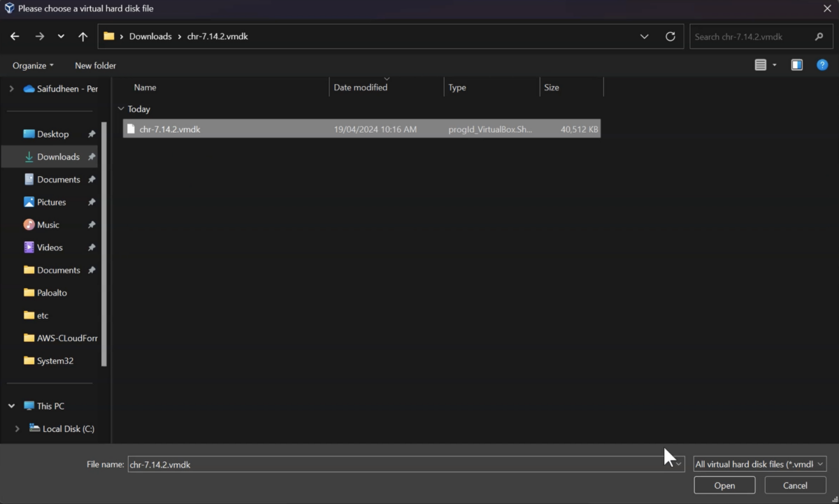Collapse the This PC section
The height and width of the screenshot is (504, 839).
(10, 405)
